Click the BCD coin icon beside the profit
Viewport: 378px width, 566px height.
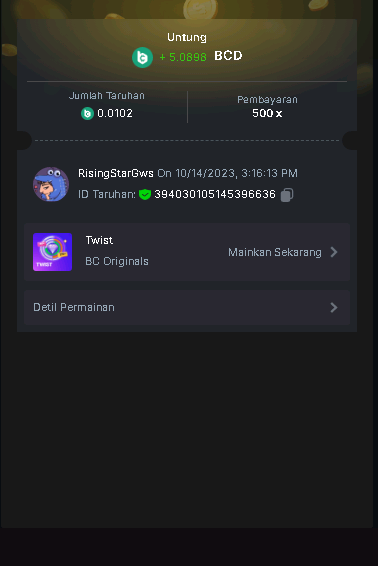click(142, 57)
